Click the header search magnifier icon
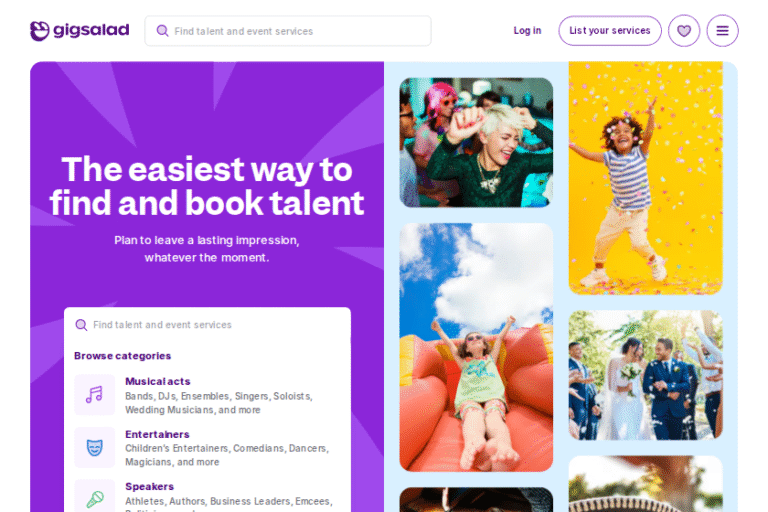The height and width of the screenshot is (512, 768). 162,31
